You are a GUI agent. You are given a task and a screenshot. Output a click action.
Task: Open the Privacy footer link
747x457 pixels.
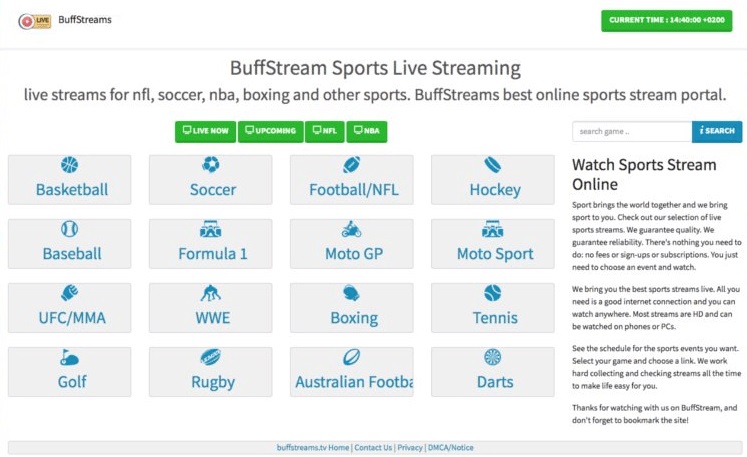pos(410,448)
